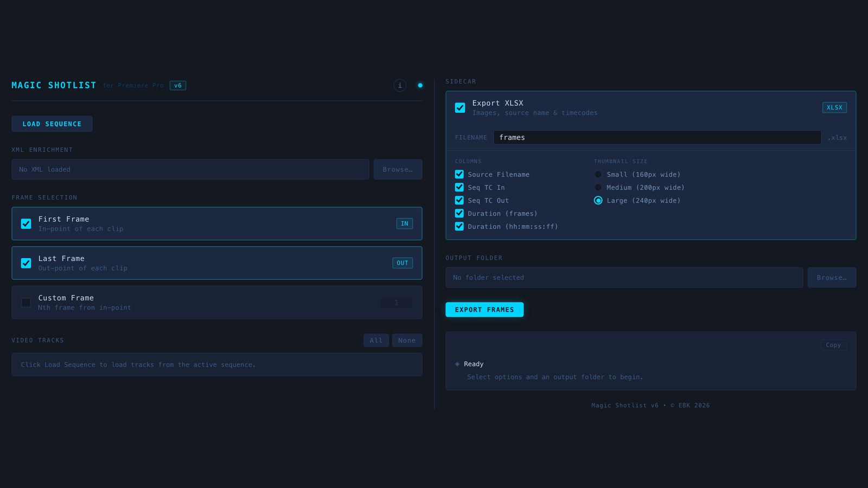This screenshot has height=488, width=868.
Task: Browse for an XML enrichment file
Action: point(398,169)
